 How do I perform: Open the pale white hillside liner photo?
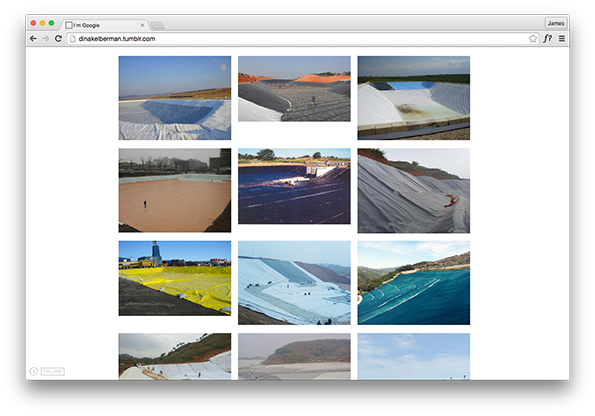click(294, 283)
